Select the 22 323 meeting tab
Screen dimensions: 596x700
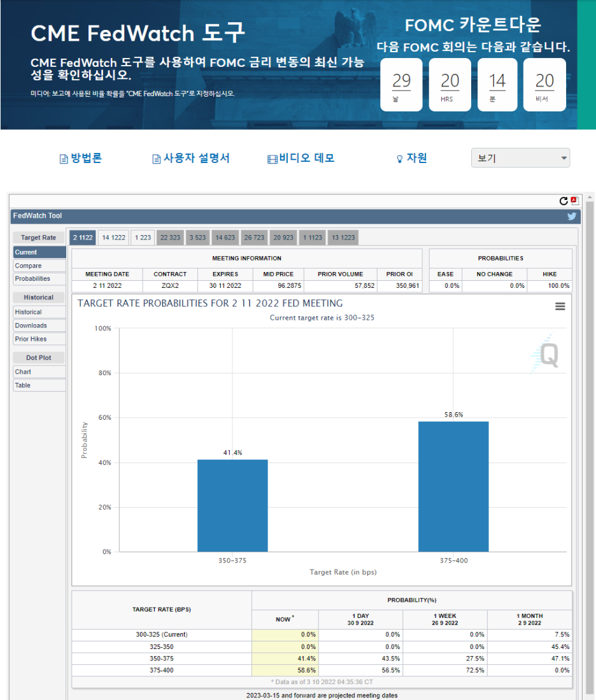pyautogui.click(x=170, y=238)
